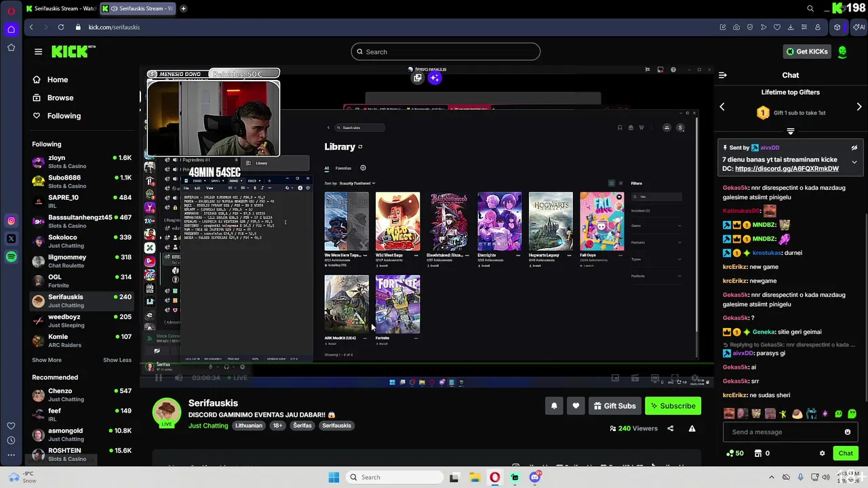Open SAPRE_10 channel in sidebar
The image size is (868, 488).
[x=83, y=201]
